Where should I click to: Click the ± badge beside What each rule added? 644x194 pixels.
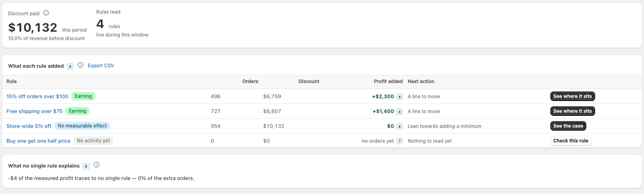[70, 66]
